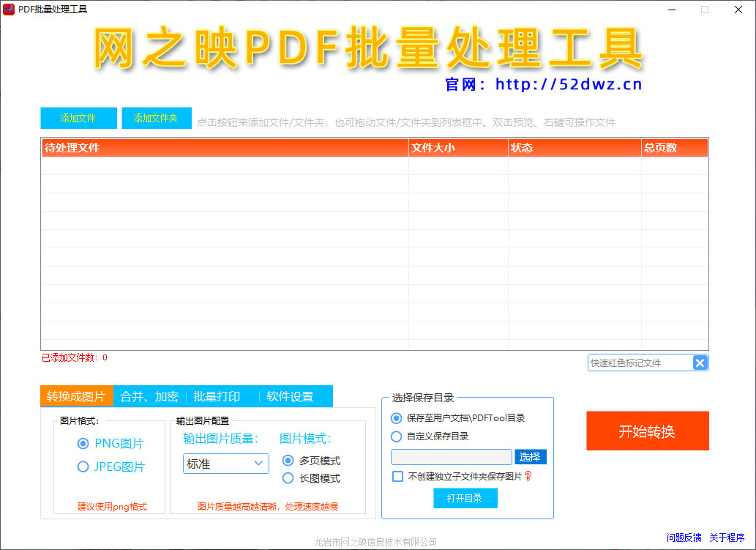Click the 状态 column header
This screenshot has height=550, width=756.
click(575, 148)
